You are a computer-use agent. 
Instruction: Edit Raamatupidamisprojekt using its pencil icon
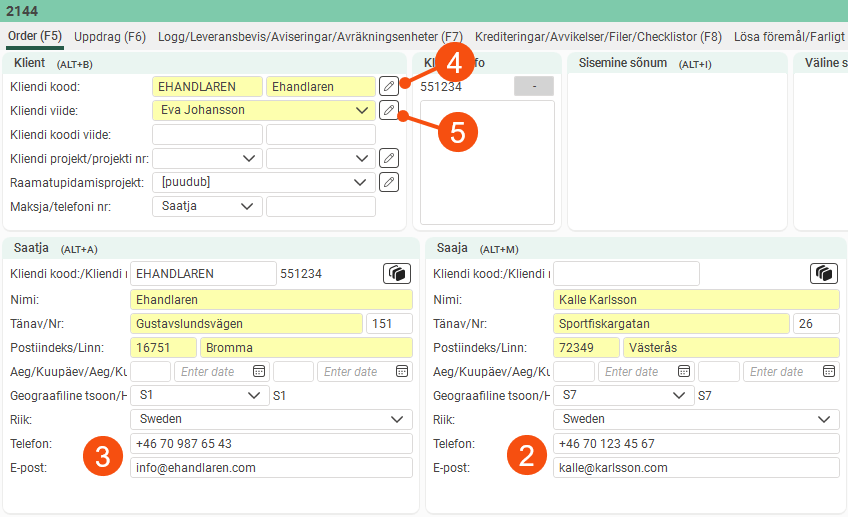coord(389,182)
